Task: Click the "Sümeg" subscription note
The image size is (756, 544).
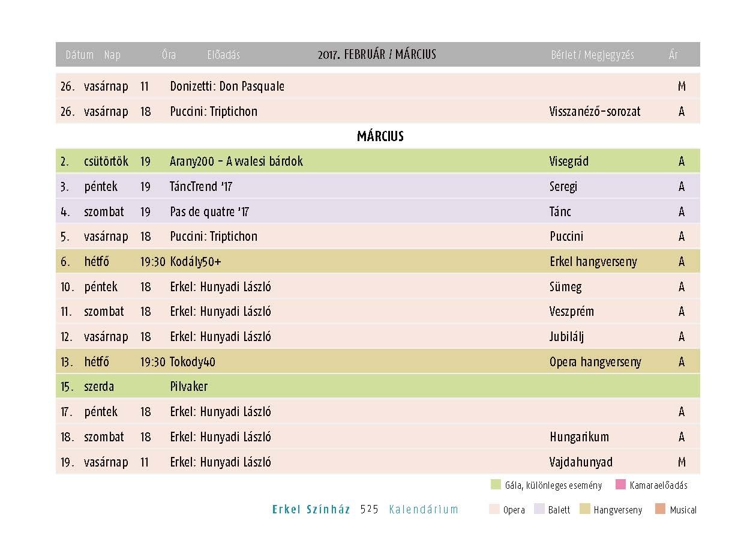Action: pyautogui.click(x=566, y=287)
